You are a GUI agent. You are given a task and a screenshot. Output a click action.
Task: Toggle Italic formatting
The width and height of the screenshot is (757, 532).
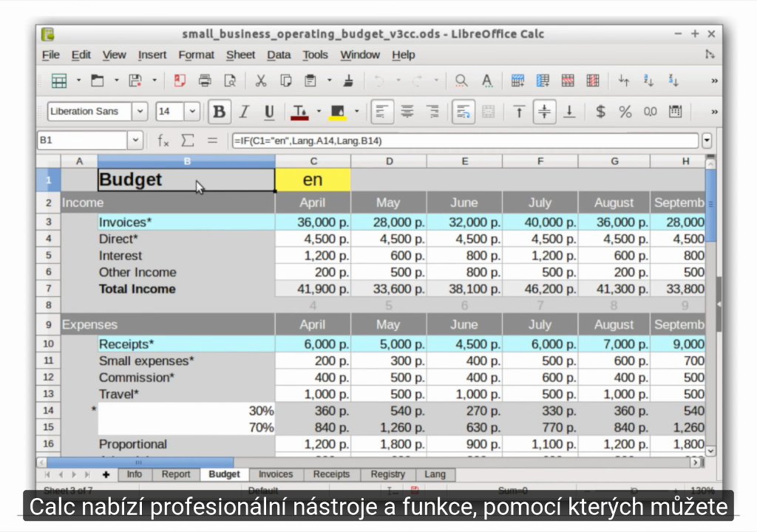[244, 112]
